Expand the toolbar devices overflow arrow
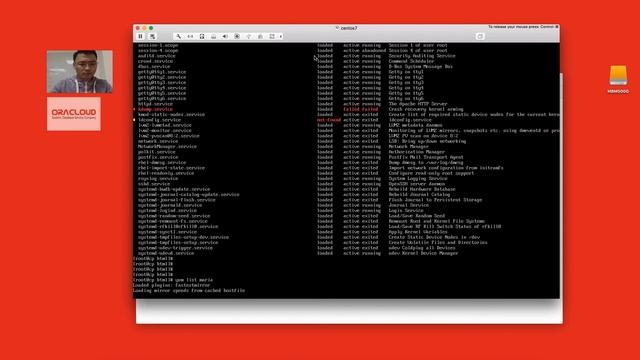 (x=281, y=36)
